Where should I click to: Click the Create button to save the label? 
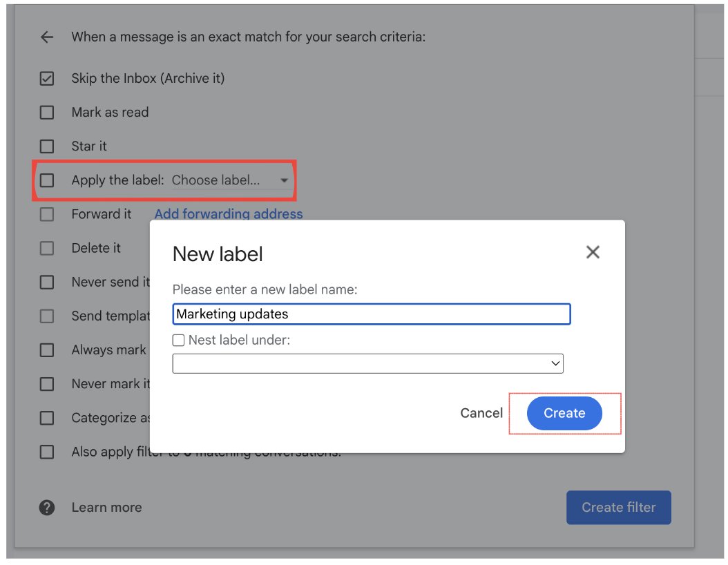tap(564, 412)
